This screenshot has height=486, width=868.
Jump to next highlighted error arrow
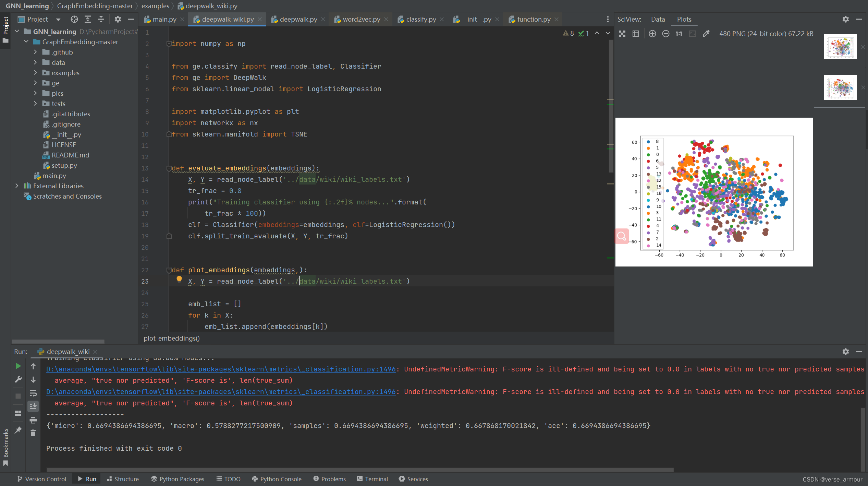(608, 33)
